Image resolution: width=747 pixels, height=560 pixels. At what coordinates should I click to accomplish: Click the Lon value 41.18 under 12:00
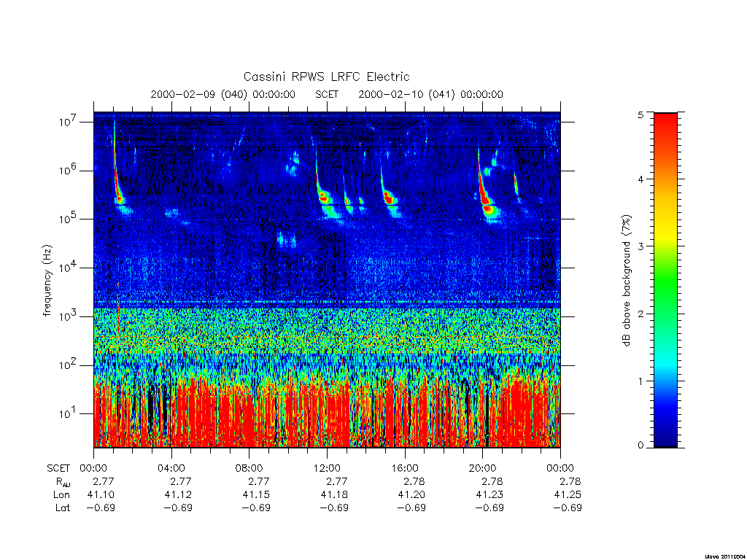[333, 495]
